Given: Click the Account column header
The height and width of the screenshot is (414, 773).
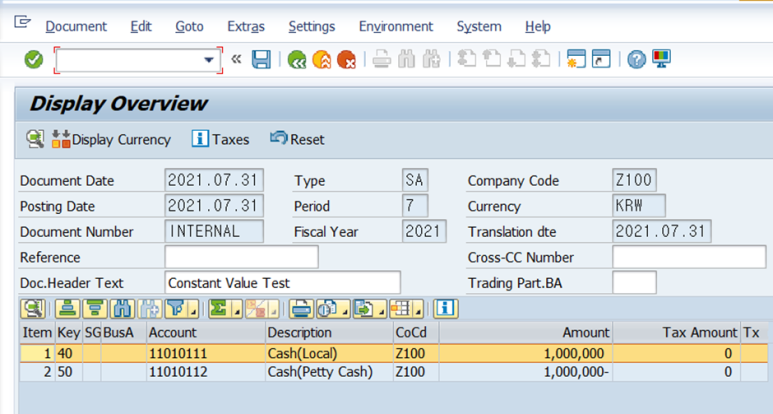Looking at the screenshot, I should (x=206, y=333).
